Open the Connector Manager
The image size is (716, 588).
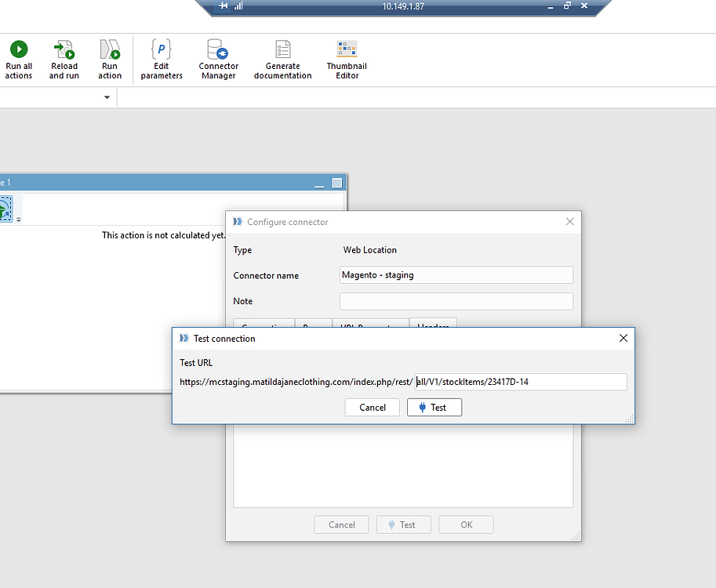[218, 60]
